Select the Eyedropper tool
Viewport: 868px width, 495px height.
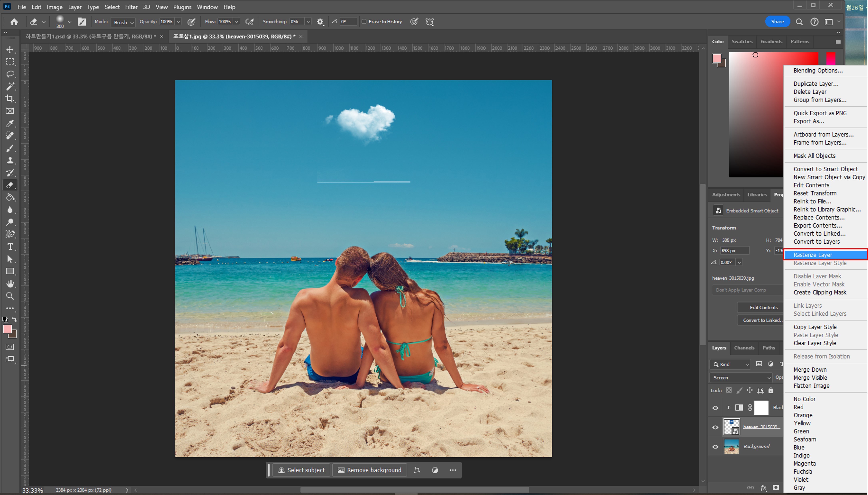tap(10, 123)
